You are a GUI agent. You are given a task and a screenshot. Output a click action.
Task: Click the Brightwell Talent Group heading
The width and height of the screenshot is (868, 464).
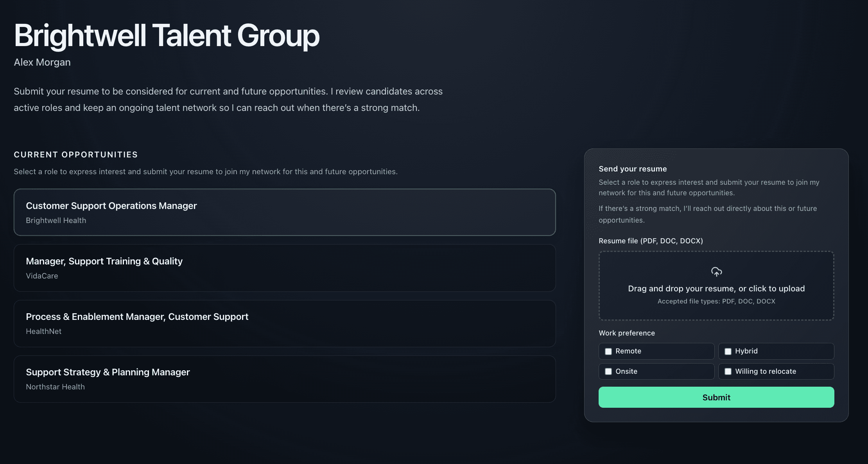tap(167, 36)
